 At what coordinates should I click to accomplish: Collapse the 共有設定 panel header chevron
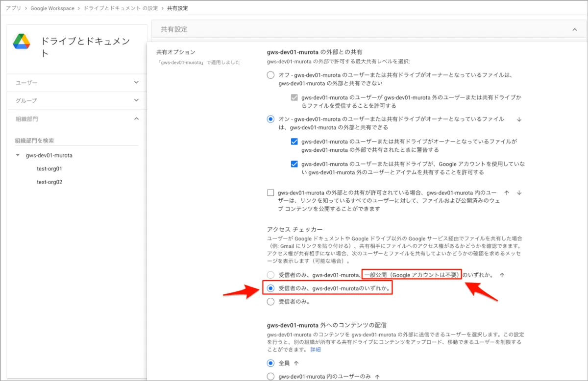575,29
